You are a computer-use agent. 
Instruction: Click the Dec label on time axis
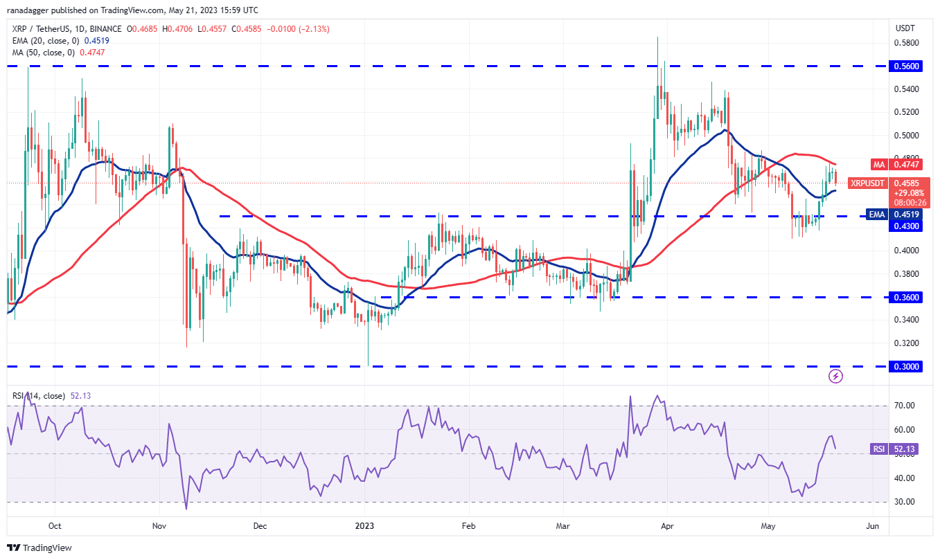pyautogui.click(x=260, y=526)
